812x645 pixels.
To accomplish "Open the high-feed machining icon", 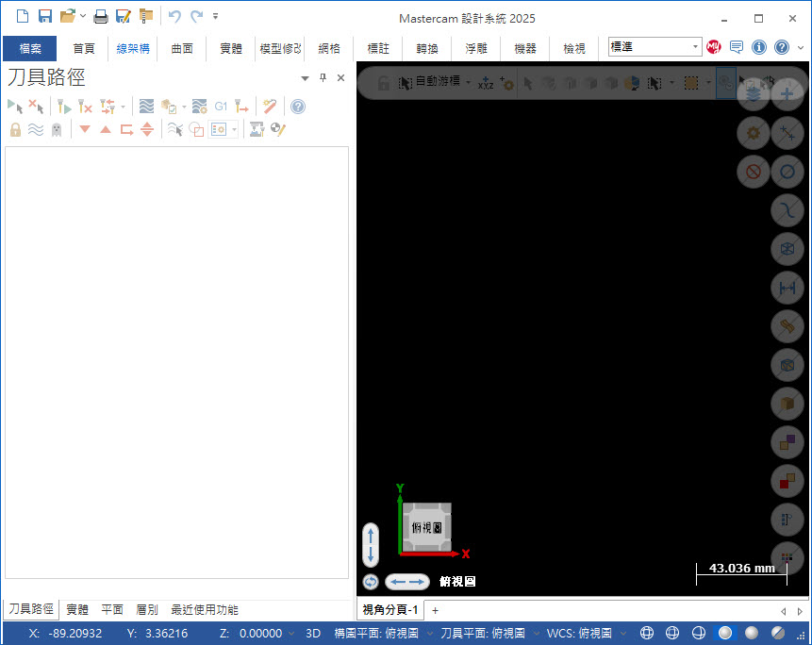I will [x=241, y=107].
